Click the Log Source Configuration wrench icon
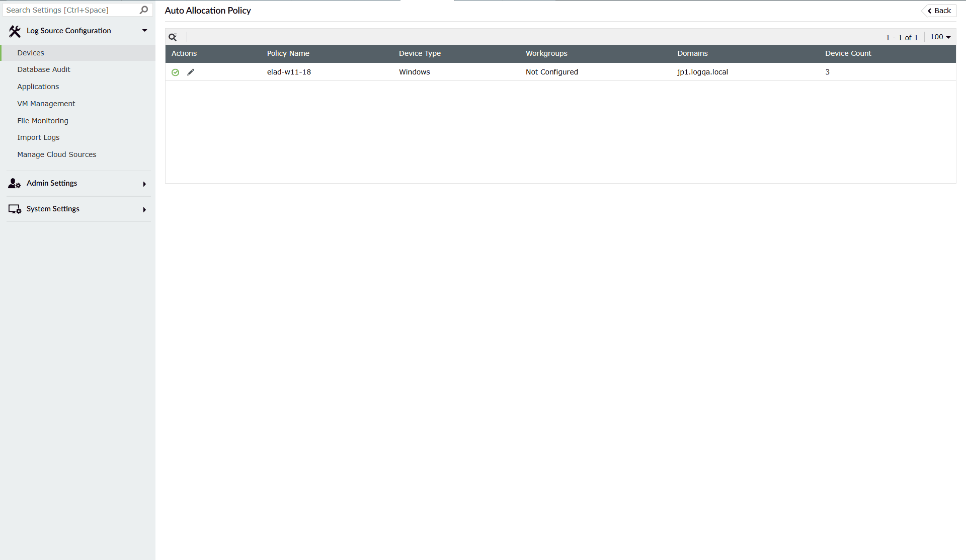The image size is (966, 560). pos(15,31)
